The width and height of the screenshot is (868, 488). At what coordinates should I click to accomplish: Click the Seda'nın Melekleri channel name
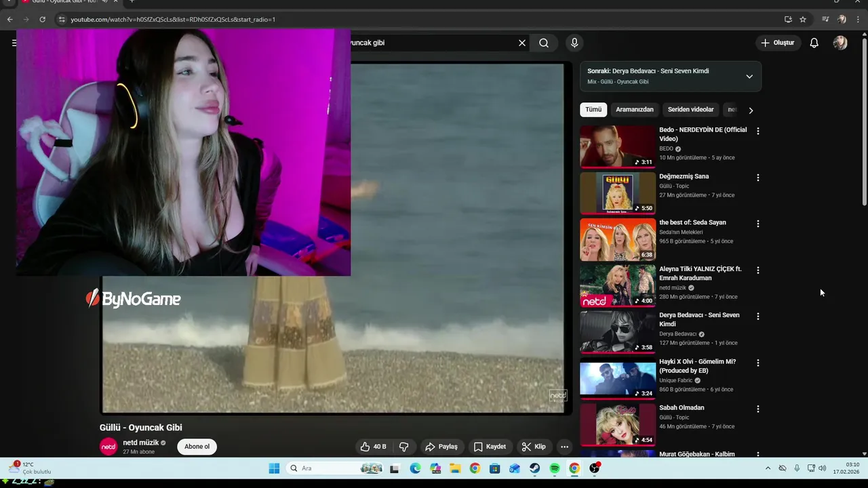click(x=681, y=232)
